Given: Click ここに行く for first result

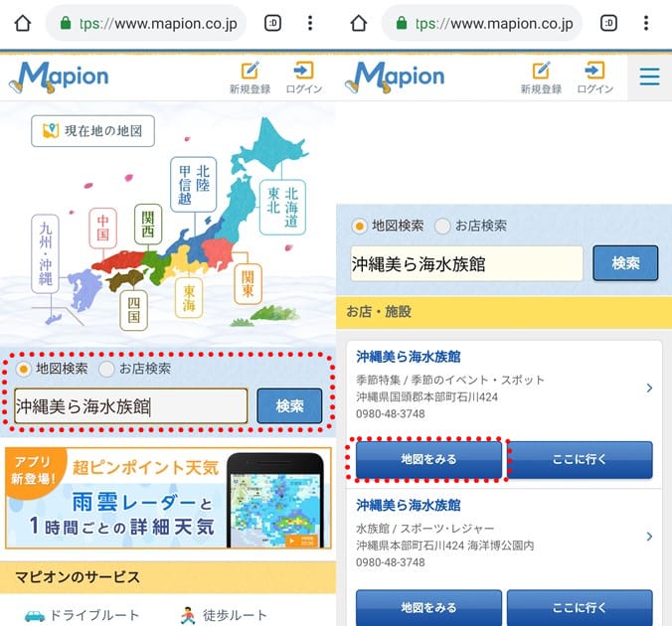Looking at the screenshot, I should pyautogui.click(x=580, y=459).
